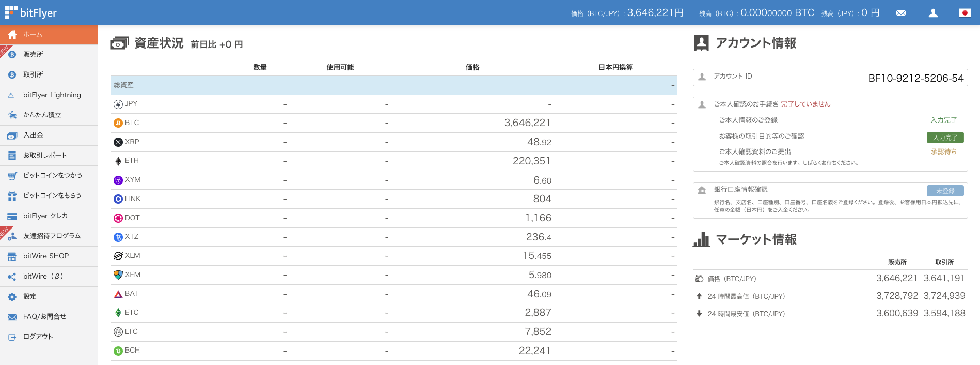980x365 pixels.
Task: Open 取引所 from the sidebar menu
Action: [49, 75]
